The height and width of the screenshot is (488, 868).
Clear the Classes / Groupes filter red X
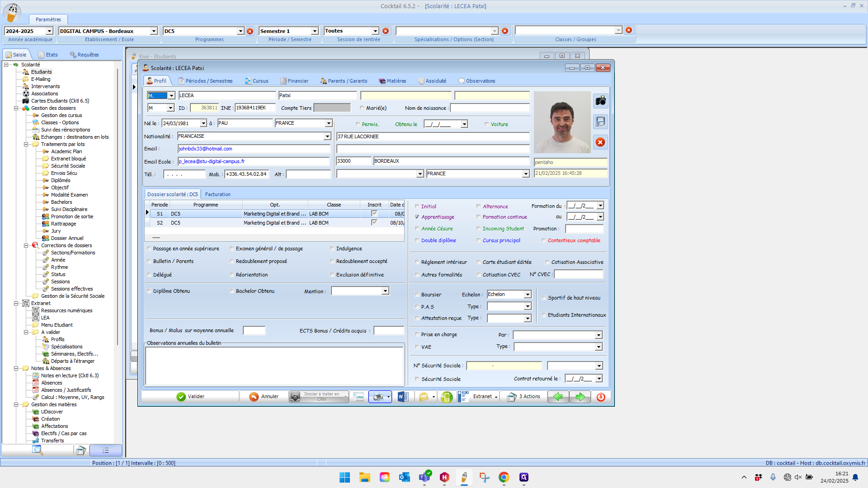[x=629, y=30]
